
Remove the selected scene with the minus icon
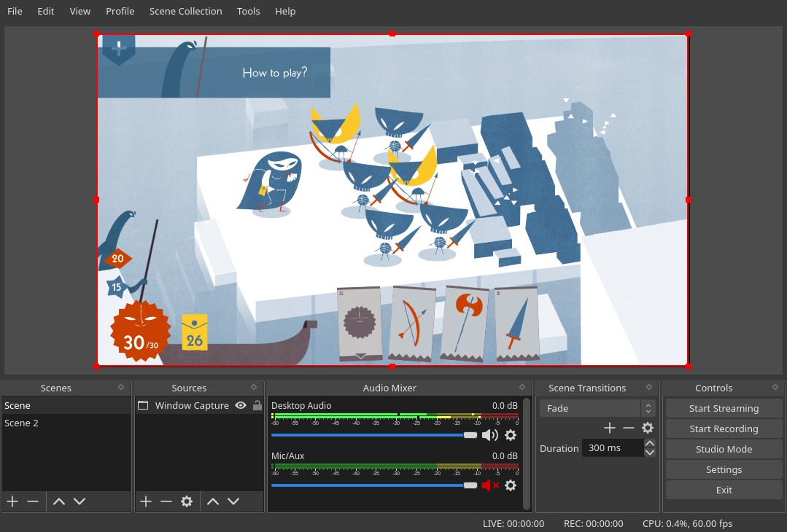[x=33, y=501]
